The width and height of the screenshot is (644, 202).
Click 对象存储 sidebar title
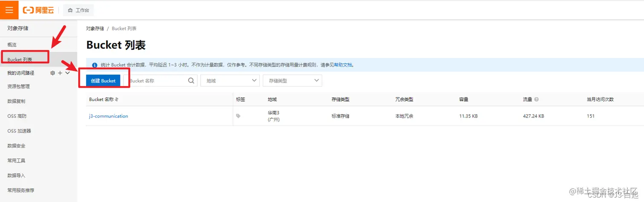[x=18, y=29]
